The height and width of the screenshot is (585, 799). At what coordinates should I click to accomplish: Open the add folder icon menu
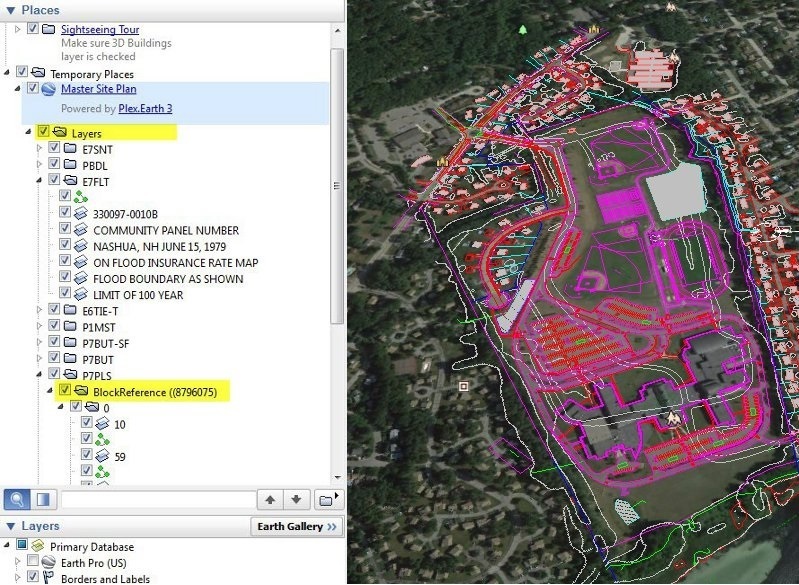pos(327,499)
